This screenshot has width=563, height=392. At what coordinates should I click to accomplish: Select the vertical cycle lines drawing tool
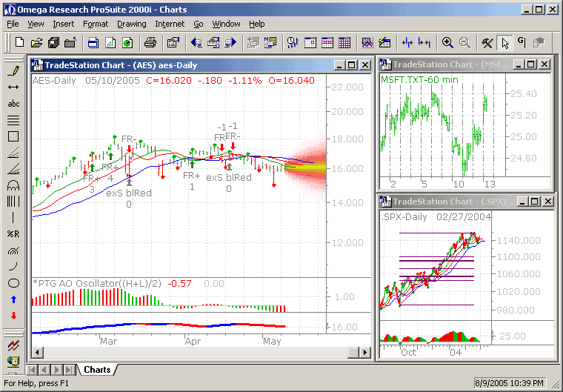point(13,202)
